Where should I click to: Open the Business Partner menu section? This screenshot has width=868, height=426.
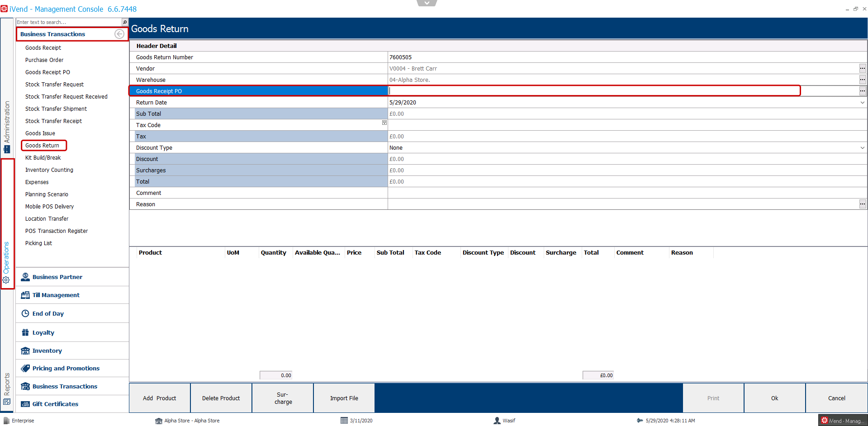[72, 277]
